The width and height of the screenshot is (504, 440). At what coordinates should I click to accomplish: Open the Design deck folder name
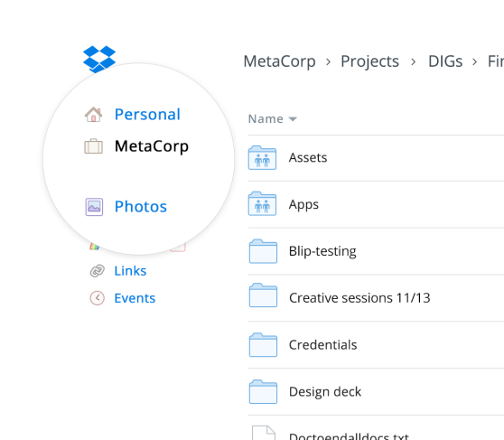pyautogui.click(x=325, y=392)
